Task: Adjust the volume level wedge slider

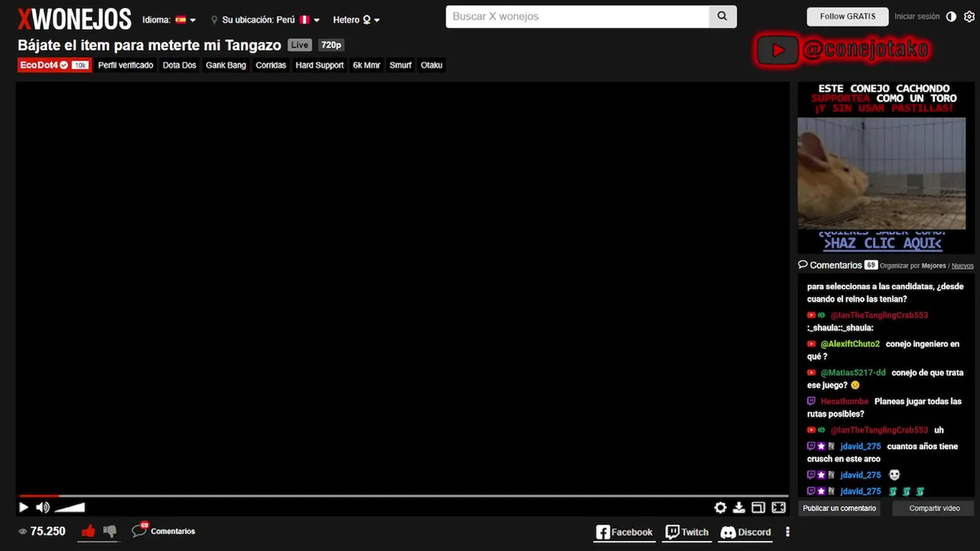Action: point(70,507)
